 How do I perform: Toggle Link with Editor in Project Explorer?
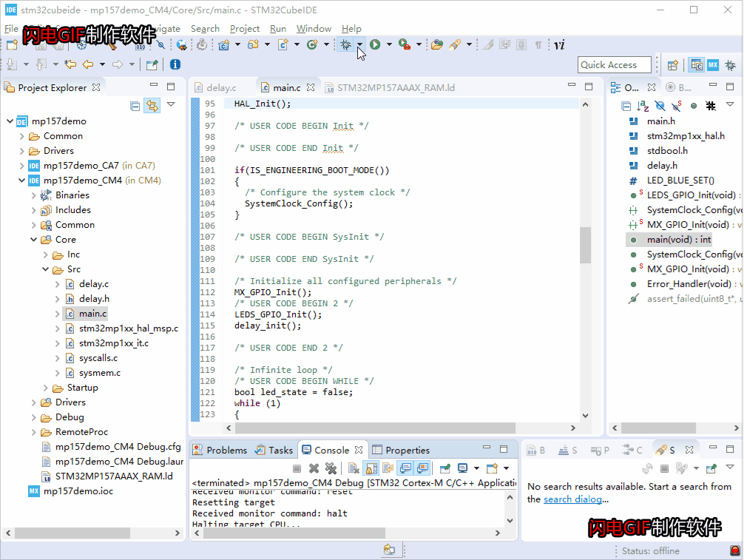(x=152, y=105)
